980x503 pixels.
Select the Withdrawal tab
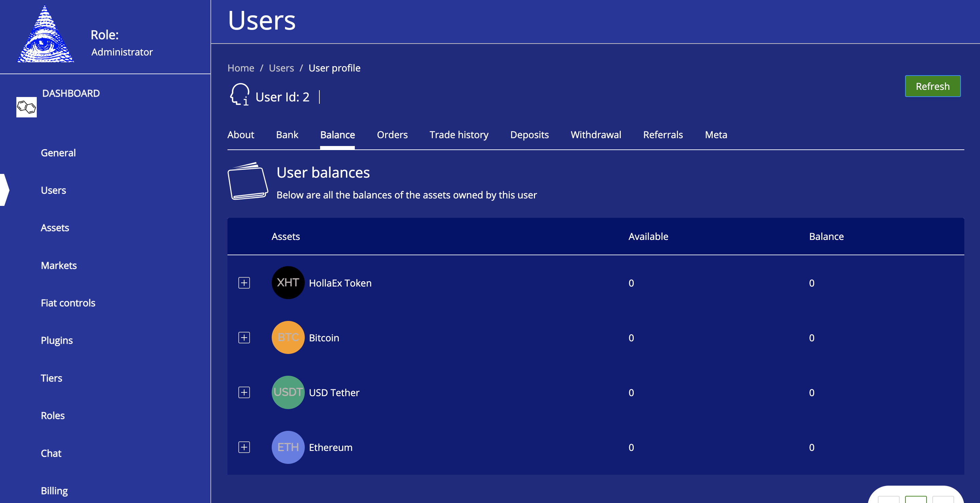click(x=595, y=134)
